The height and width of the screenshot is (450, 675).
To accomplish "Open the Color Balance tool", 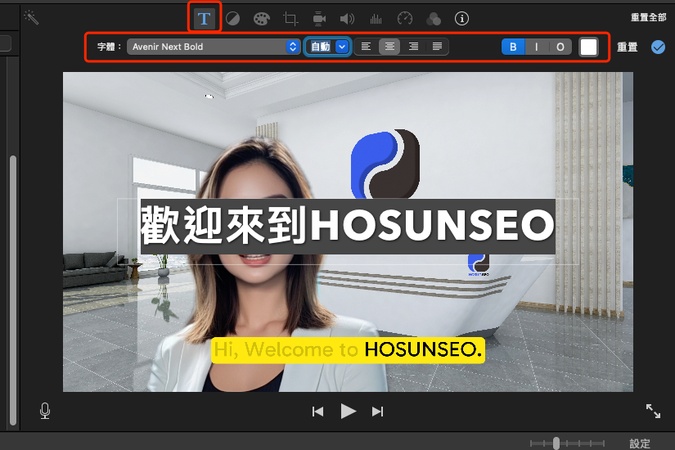I will click(231, 18).
